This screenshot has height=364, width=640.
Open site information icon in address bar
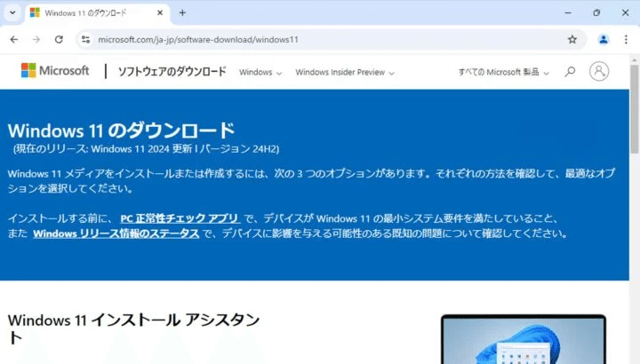85,40
